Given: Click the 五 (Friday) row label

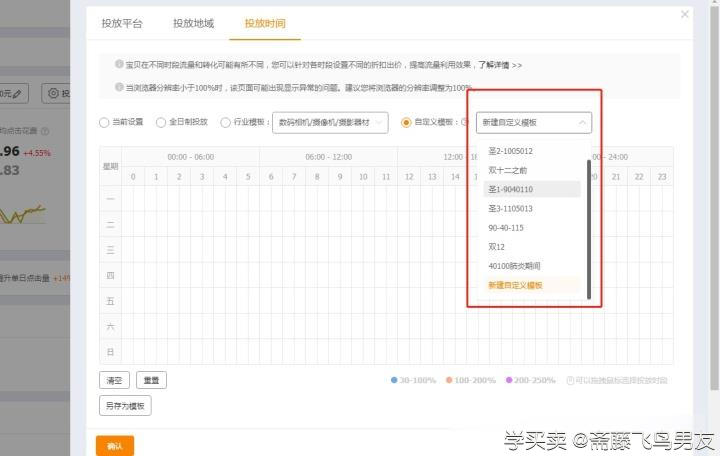Looking at the screenshot, I should click(x=110, y=301).
